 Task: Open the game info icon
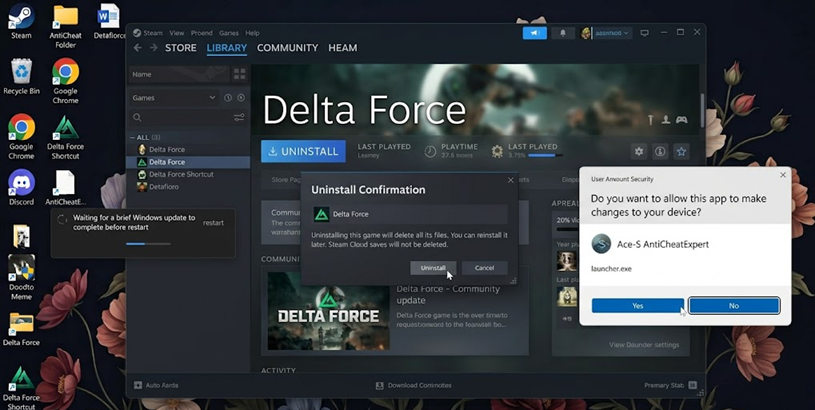pos(660,151)
